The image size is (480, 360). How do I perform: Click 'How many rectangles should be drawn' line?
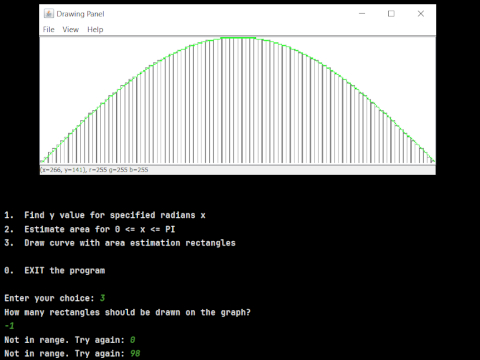click(x=127, y=312)
